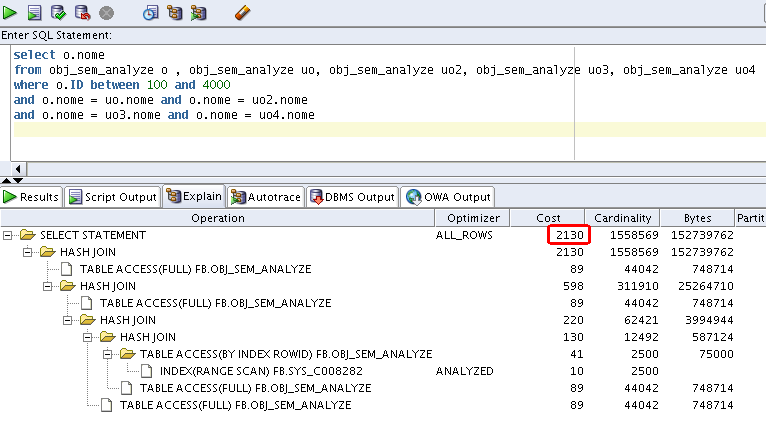
Task: Open the DBMS Output tab
Action: pos(352,197)
